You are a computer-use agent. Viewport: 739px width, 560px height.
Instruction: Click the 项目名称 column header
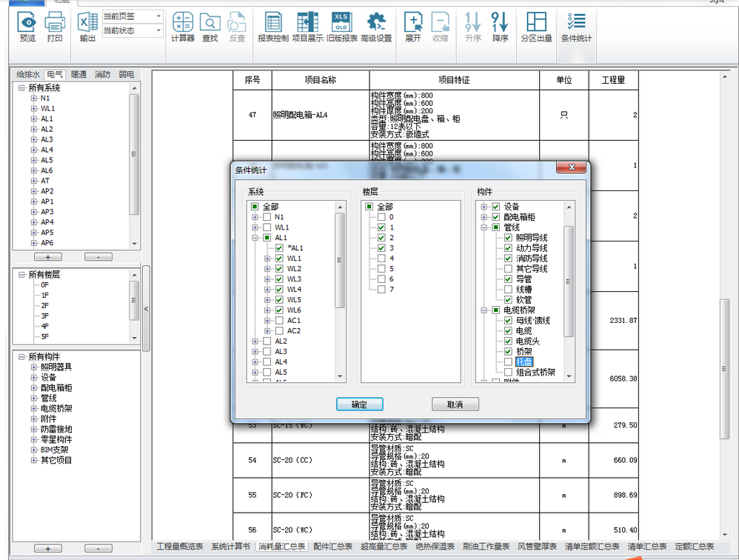coord(321,80)
